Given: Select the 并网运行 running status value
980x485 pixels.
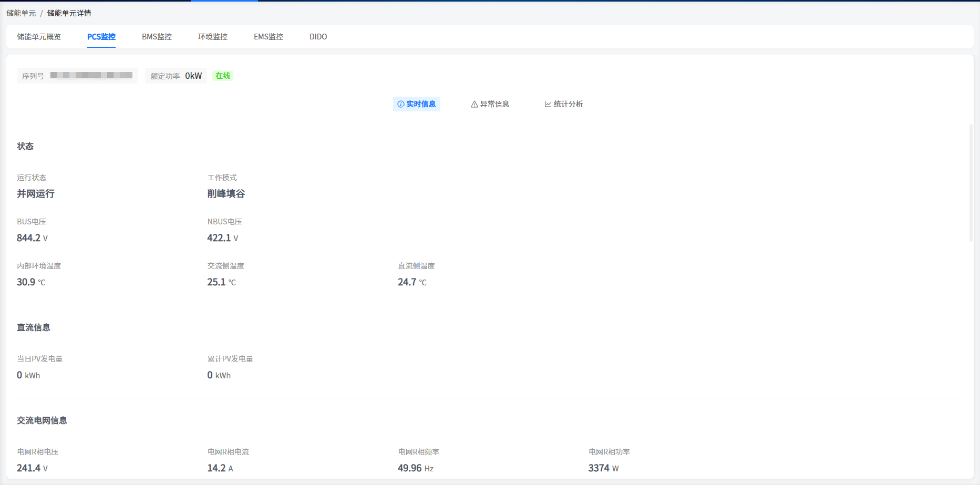Looking at the screenshot, I should click(36, 194).
